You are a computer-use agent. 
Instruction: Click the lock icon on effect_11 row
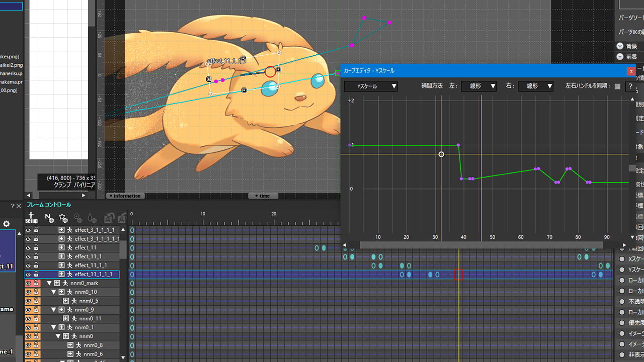(36, 248)
